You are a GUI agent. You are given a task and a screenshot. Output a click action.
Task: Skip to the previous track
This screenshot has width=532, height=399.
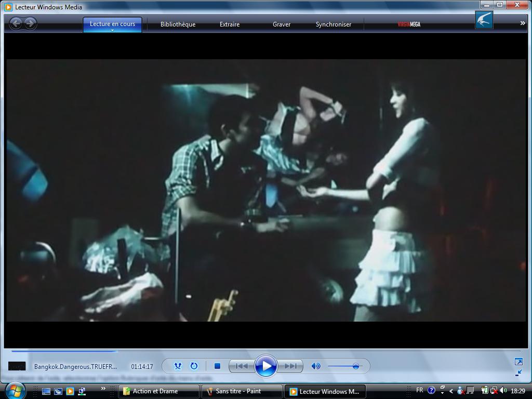point(242,366)
